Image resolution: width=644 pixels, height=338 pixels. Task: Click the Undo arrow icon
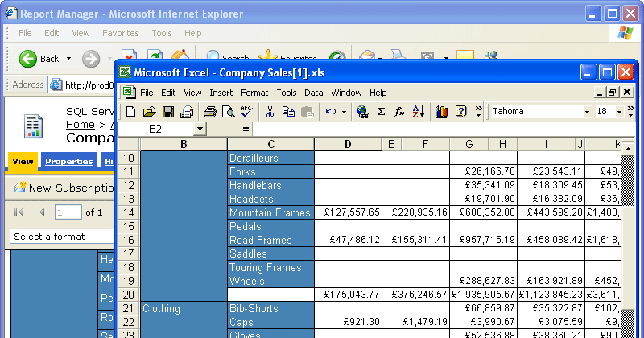[x=331, y=112]
